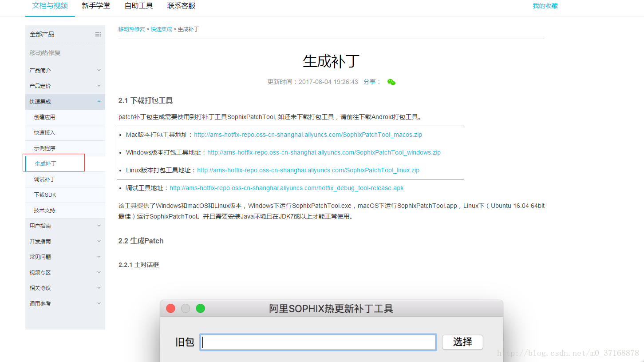Click the 2.2.1 主对话框 subheading
Image resolution: width=644 pixels, height=362 pixels.
139,265
